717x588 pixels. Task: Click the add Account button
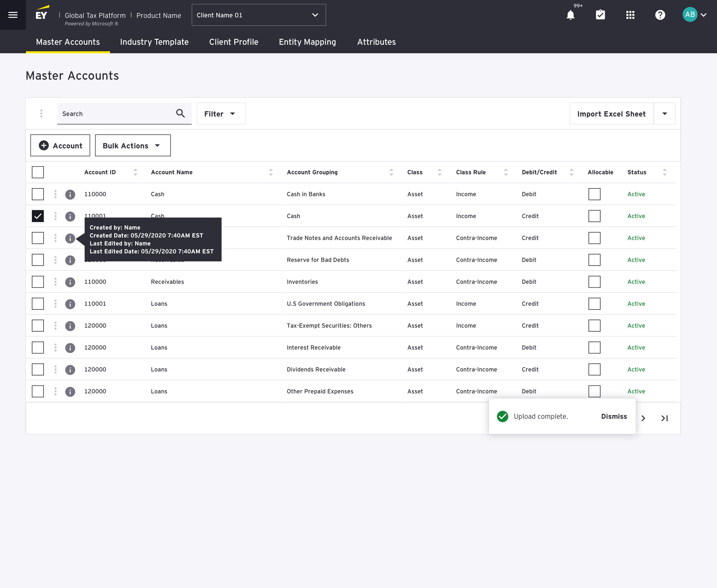click(x=60, y=145)
